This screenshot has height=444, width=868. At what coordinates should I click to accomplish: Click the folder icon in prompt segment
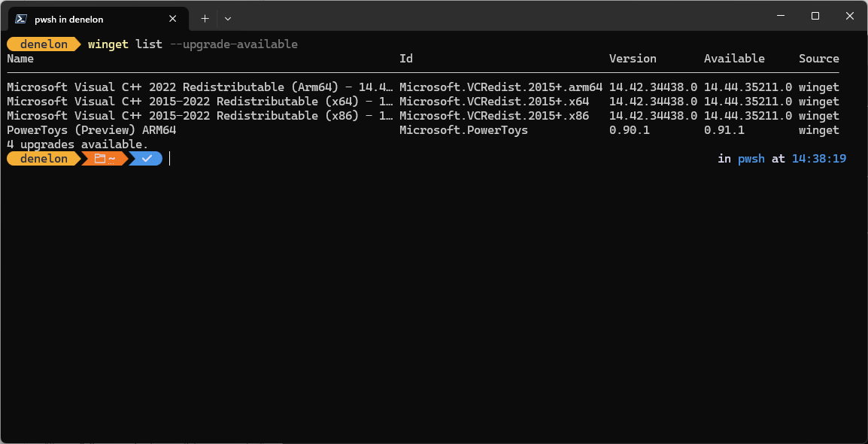click(99, 159)
